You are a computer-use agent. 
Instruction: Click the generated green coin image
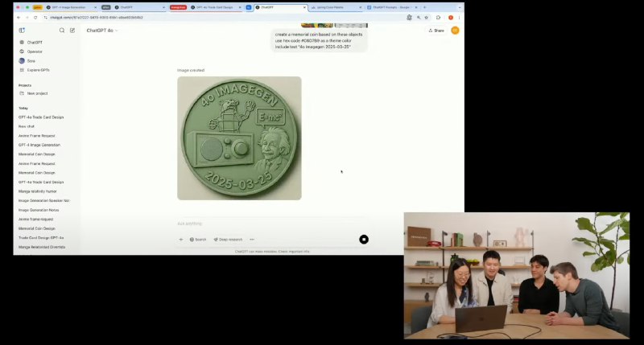click(x=239, y=138)
